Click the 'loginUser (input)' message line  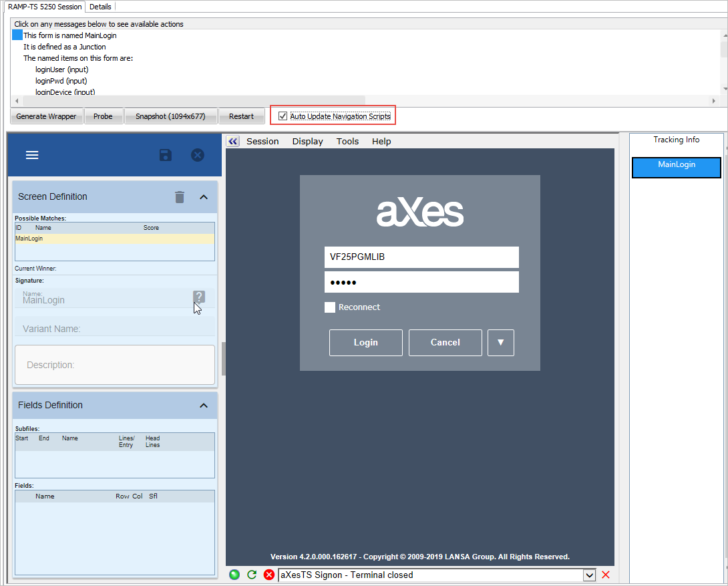click(x=61, y=69)
